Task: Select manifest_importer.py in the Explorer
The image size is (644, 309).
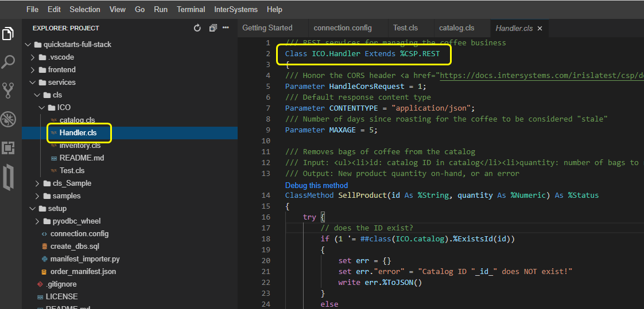Action: click(x=85, y=259)
